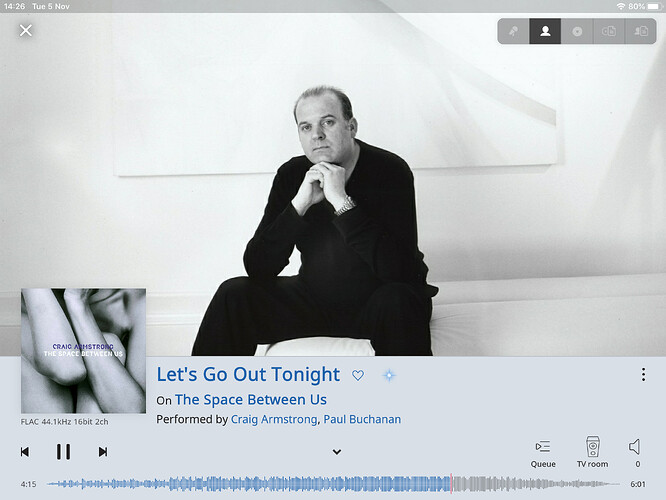Viewport: 666px width, 500px height.
Task: Open the three-dot track options menu
Action: (643, 374)
